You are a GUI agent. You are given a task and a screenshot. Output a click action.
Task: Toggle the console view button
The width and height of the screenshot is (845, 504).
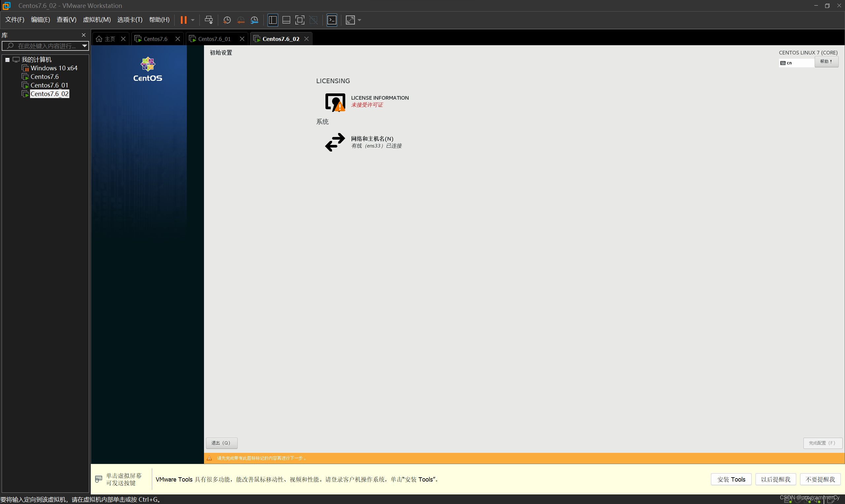point(331,20)
